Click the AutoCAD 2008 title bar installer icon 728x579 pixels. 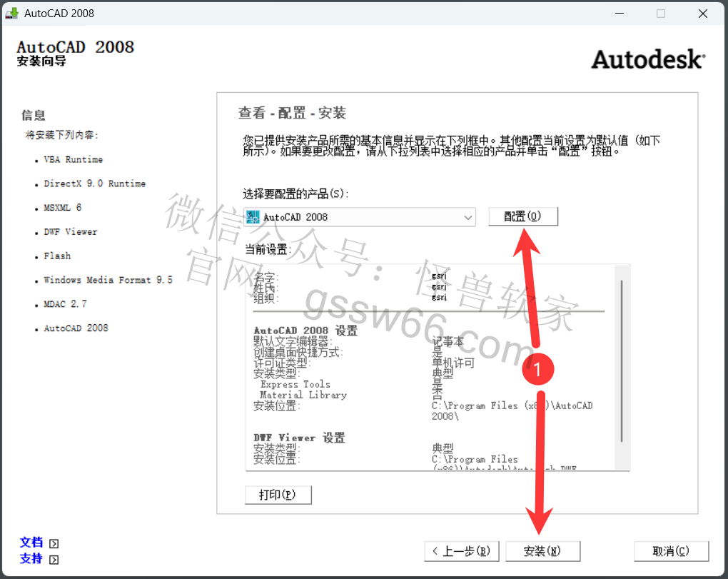[x=12, y=13]
